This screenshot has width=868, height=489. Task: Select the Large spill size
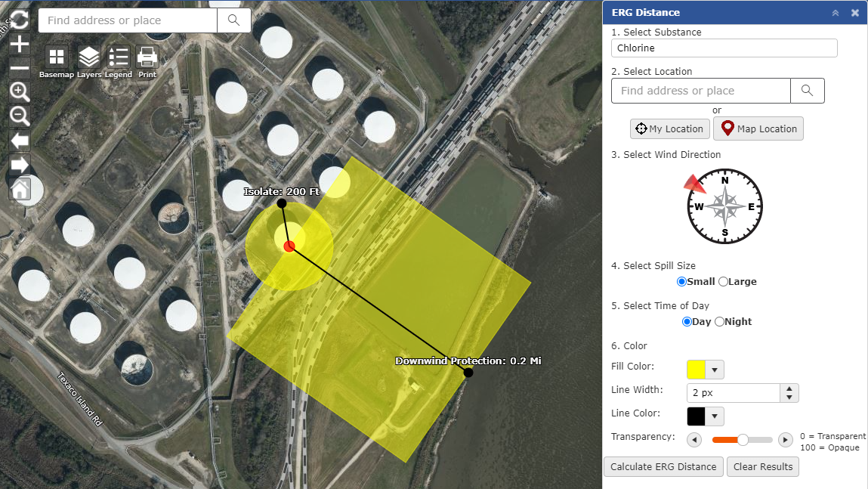(x=723, y=282)
